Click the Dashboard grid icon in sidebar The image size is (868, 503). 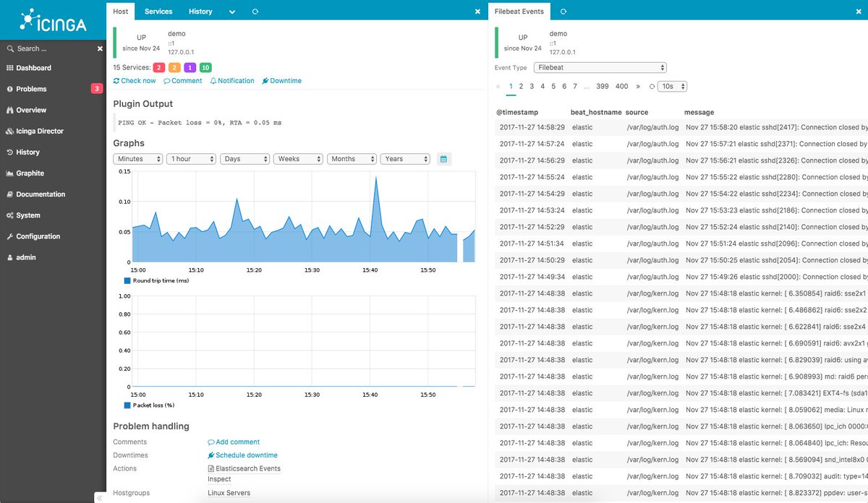pos(10,68)
